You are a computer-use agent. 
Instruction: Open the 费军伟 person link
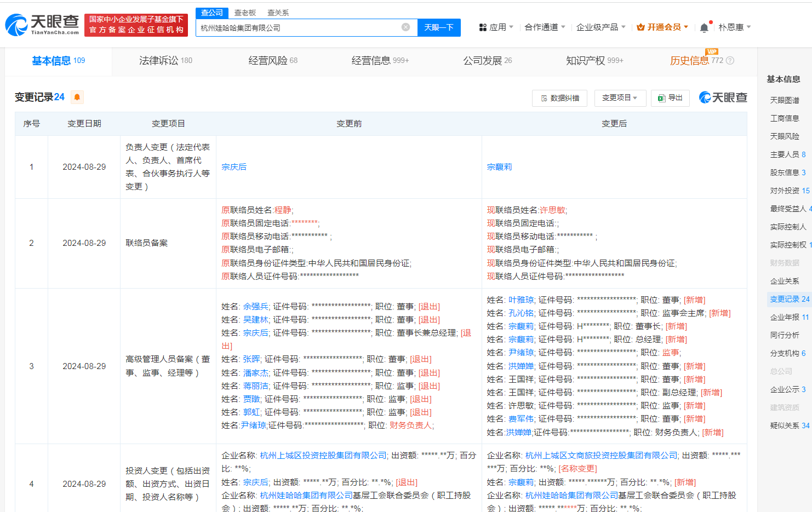pos(521,419)
